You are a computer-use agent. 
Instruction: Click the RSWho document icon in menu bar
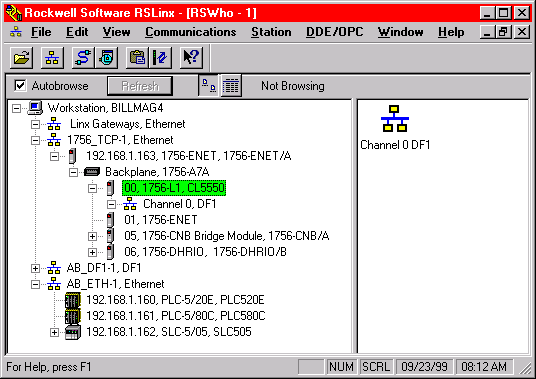(16, 32)
